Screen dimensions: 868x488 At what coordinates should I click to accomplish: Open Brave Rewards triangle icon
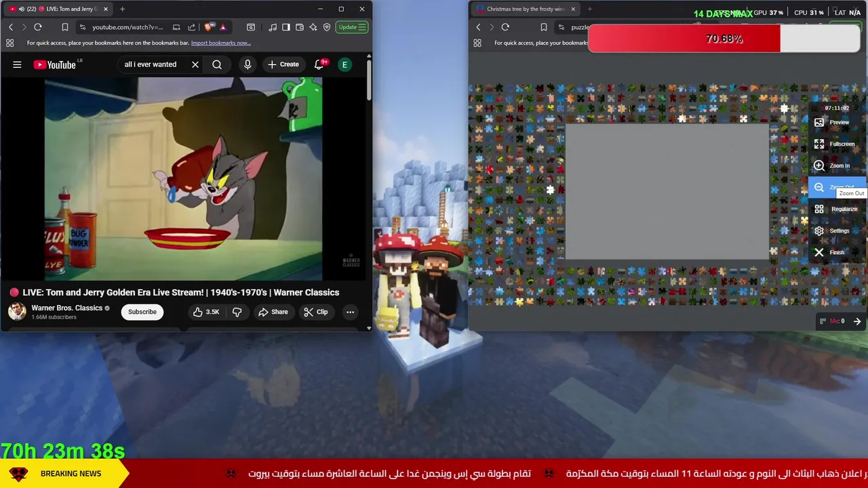(222, 27)
